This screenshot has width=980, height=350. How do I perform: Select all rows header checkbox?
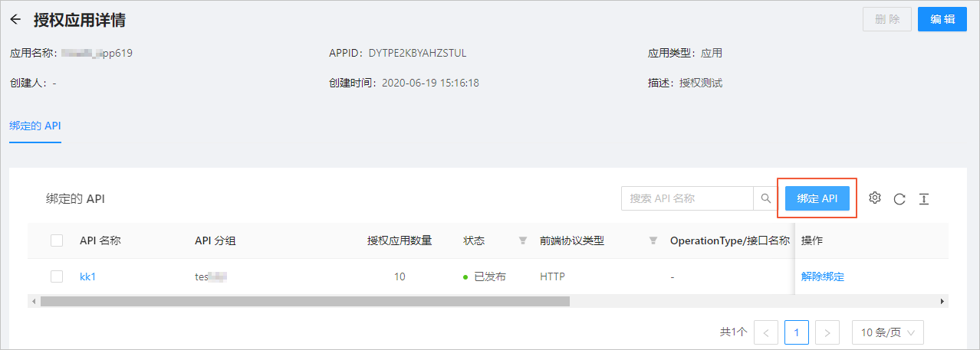(x=57, y=240)
